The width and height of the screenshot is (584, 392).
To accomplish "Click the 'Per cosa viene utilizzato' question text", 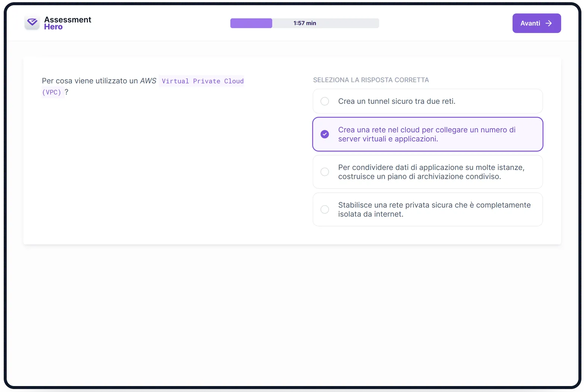I will pyautogui.click(x=143, y=86).
